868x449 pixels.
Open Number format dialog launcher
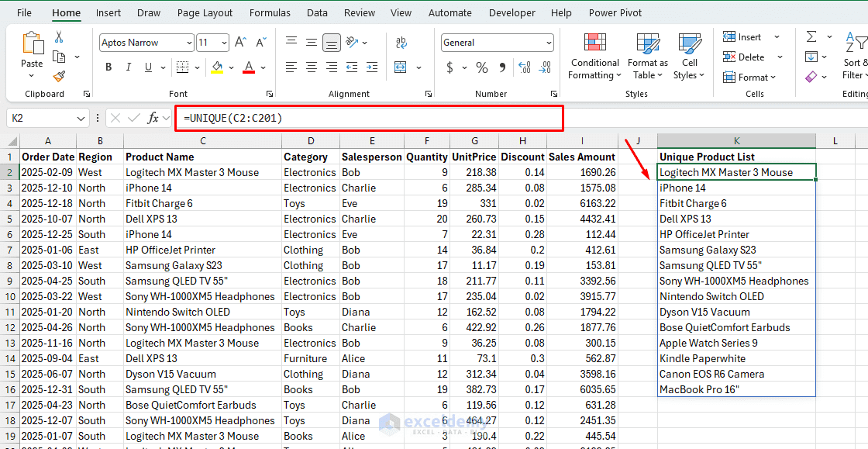[x=553, y=94]
